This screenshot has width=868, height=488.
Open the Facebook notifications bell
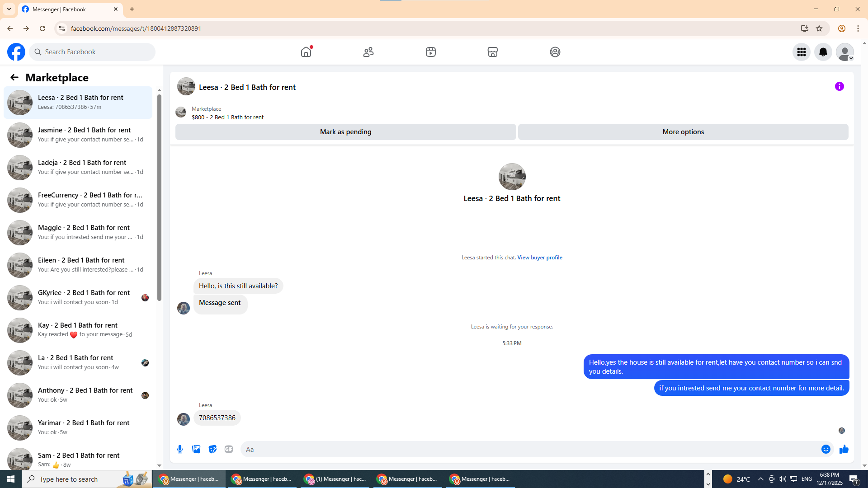click(823, 52)
